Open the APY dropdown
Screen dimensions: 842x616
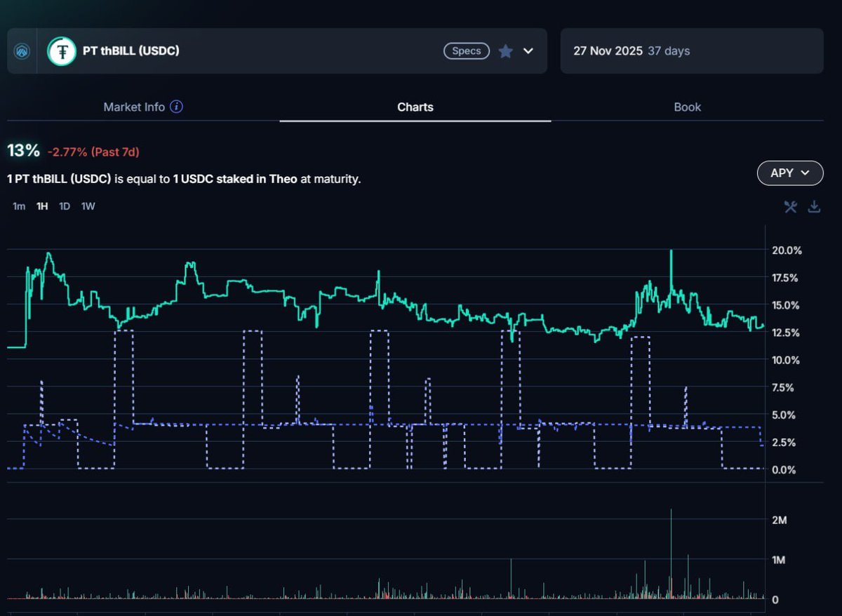(x=790, y=173)
